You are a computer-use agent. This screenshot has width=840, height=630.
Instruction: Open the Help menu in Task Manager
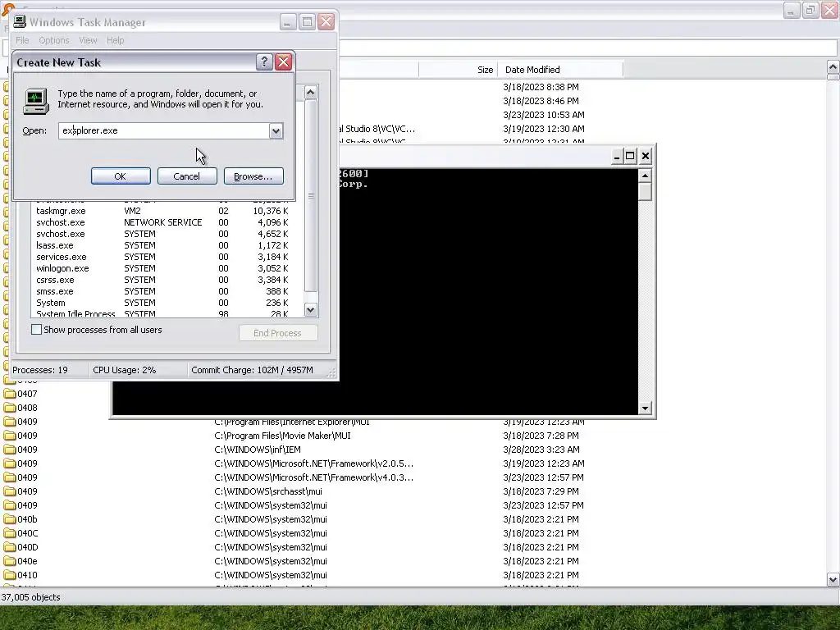[115, 40]
